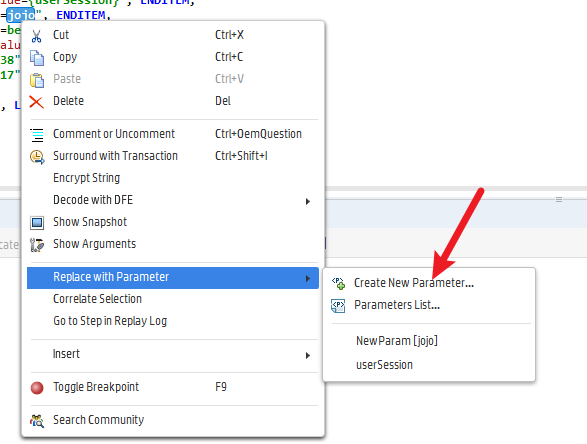Select Go to Step in Replay Log
Image resolution: width=587 pixels, height=444 pixels.
[173, 321]
